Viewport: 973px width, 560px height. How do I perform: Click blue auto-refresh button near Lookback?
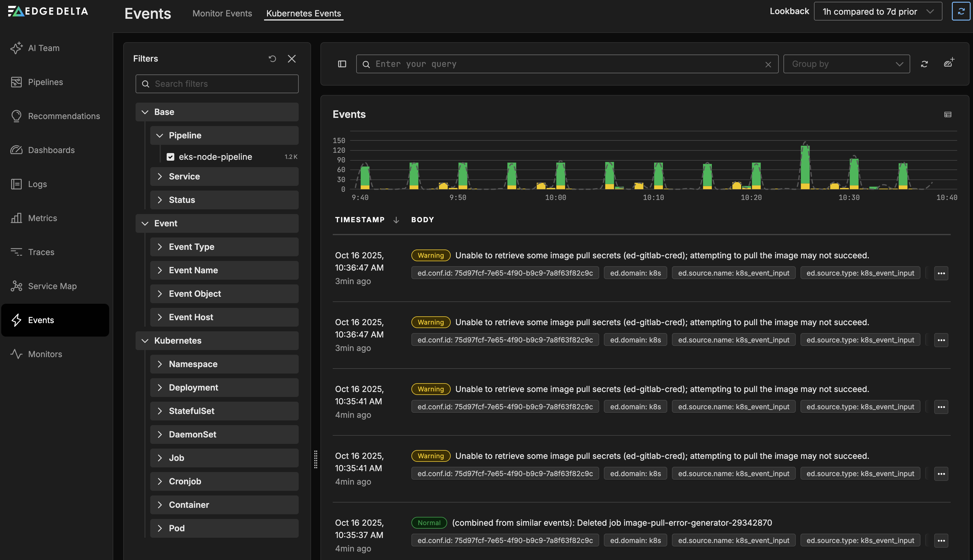[x=961, y=11]
